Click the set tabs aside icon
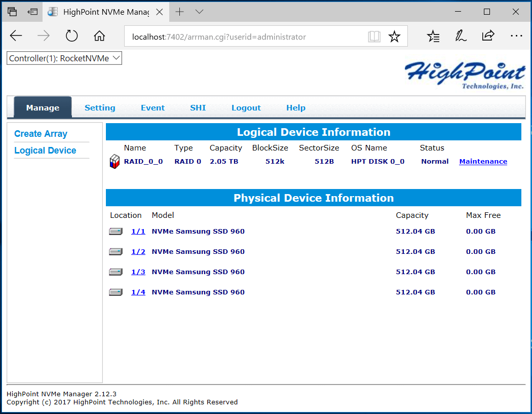 (32, 12)
